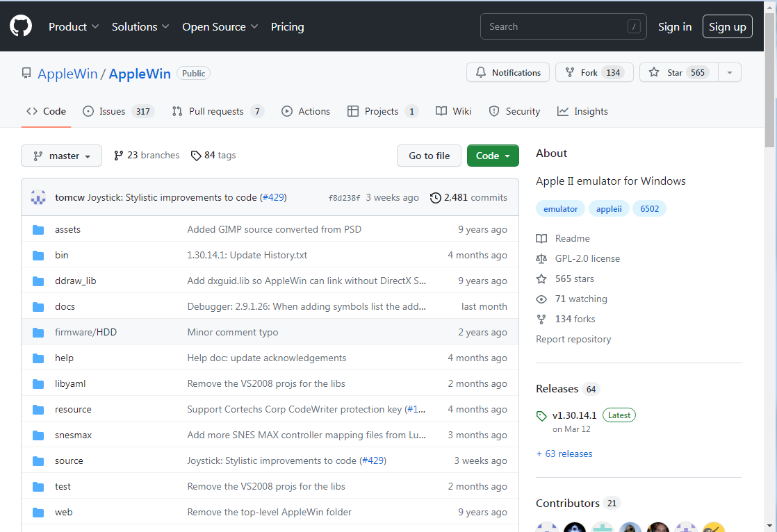Switch to the Issues tab
777x532 pixels.
tap(118, 111)
